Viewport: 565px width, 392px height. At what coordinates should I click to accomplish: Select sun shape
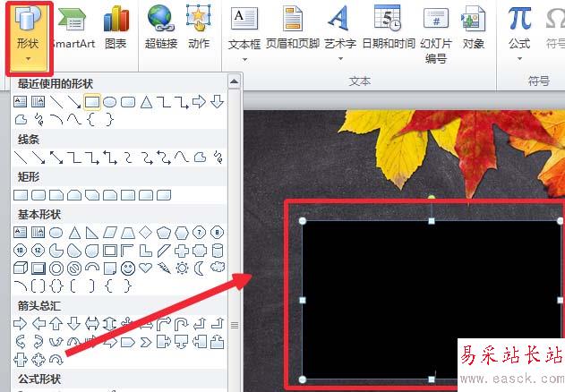coord(182,268)
